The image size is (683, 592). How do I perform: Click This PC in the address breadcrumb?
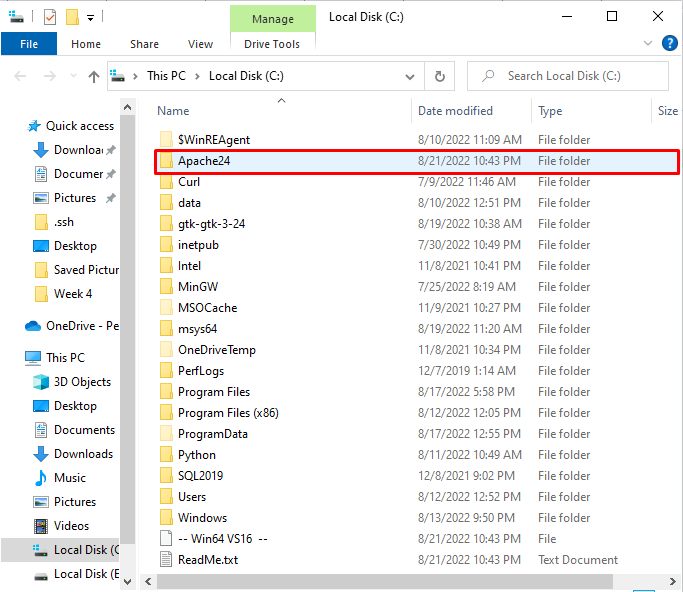166,76
